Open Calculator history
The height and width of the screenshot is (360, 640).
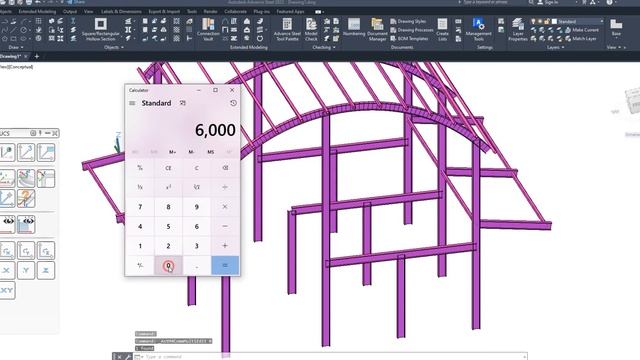[x=233, y=103]
